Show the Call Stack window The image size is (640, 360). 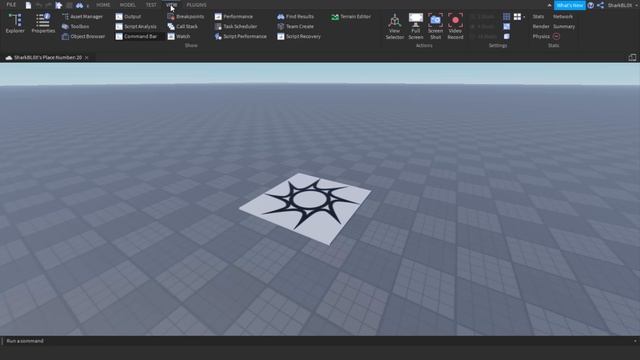[182, 27]
